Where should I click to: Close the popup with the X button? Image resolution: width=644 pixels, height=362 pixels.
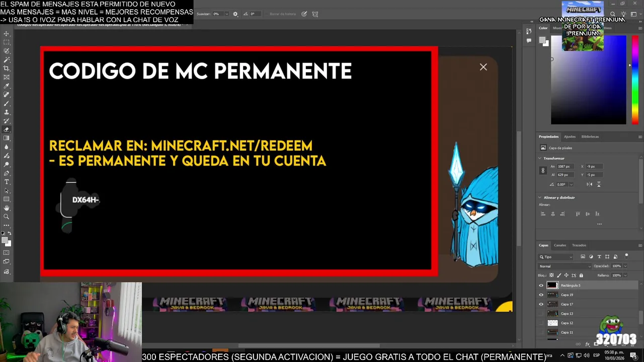point(483,67)
